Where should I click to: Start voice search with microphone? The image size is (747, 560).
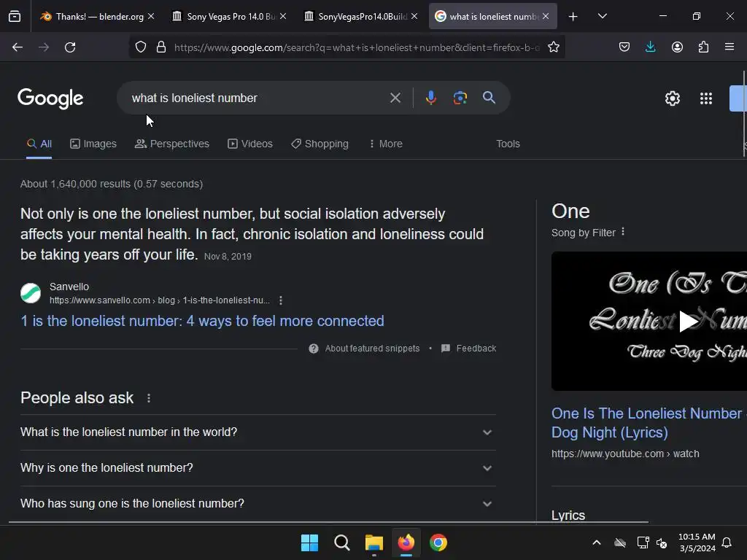(x=430, y=98)
